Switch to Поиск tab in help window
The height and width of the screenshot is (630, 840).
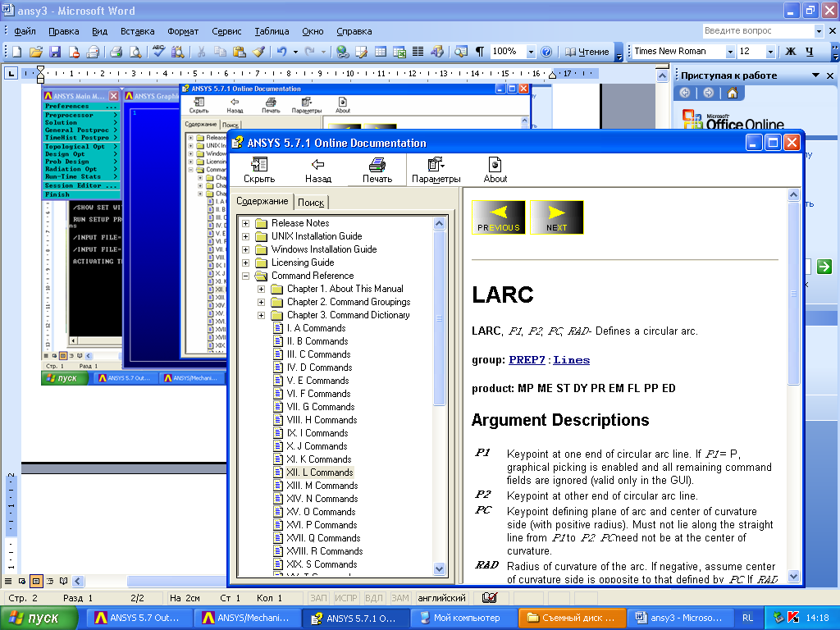311,203
